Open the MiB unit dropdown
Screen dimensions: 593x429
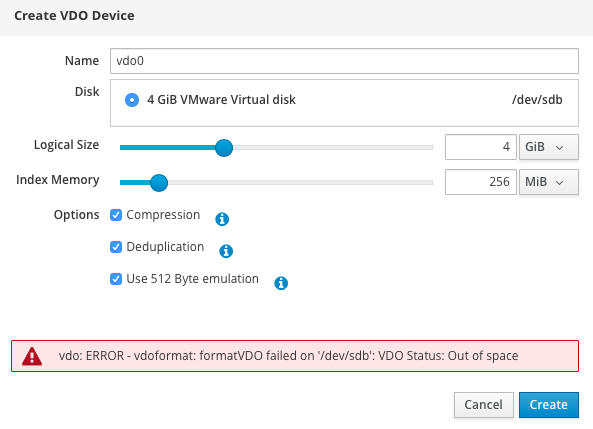tap(548, 182)
